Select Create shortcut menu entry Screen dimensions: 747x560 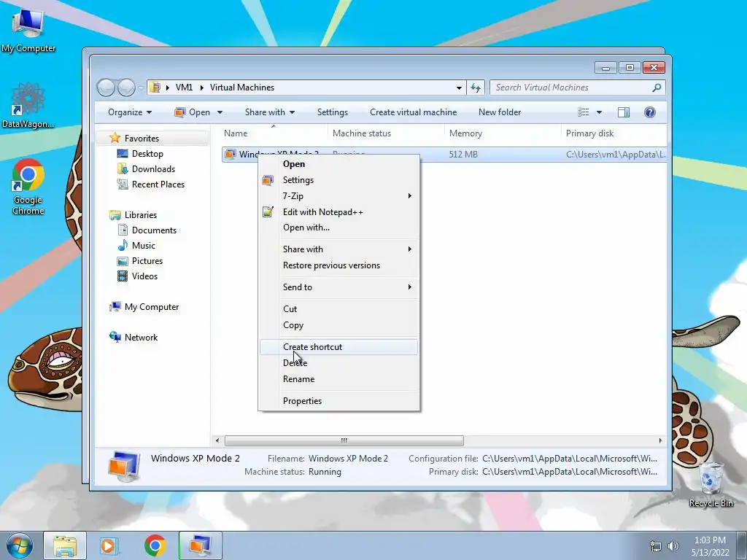338,347
